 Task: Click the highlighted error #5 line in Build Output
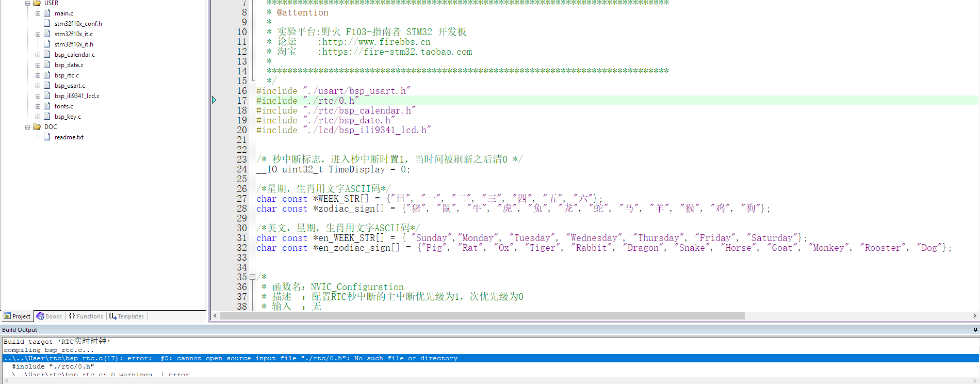click(x=490, y=358)
